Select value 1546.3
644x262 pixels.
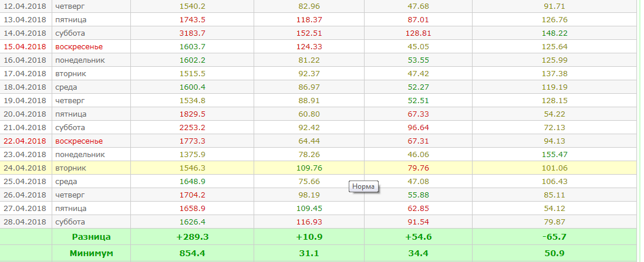pyautogui.click(x=193, y=168)
